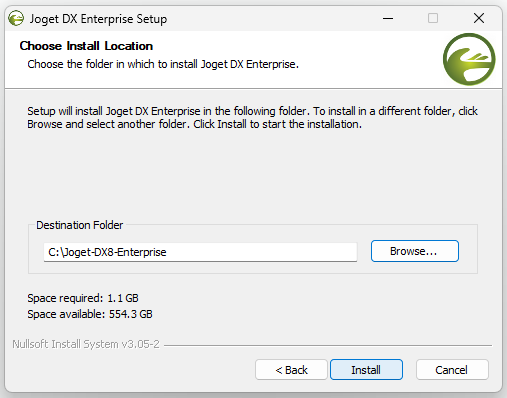Click the Choose Install Location heading
This screenshot has width=507, height=398.
point(86,46)
